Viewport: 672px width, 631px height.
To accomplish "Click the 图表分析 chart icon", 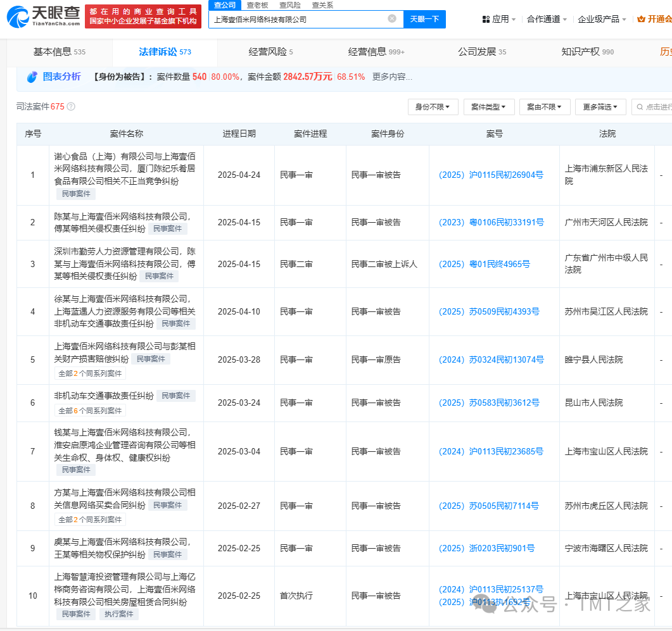I will point(32,77).
